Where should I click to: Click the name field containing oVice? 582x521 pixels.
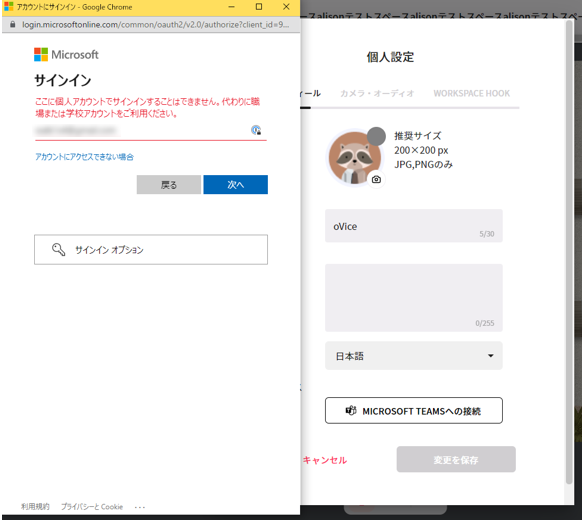click(413, 226)
